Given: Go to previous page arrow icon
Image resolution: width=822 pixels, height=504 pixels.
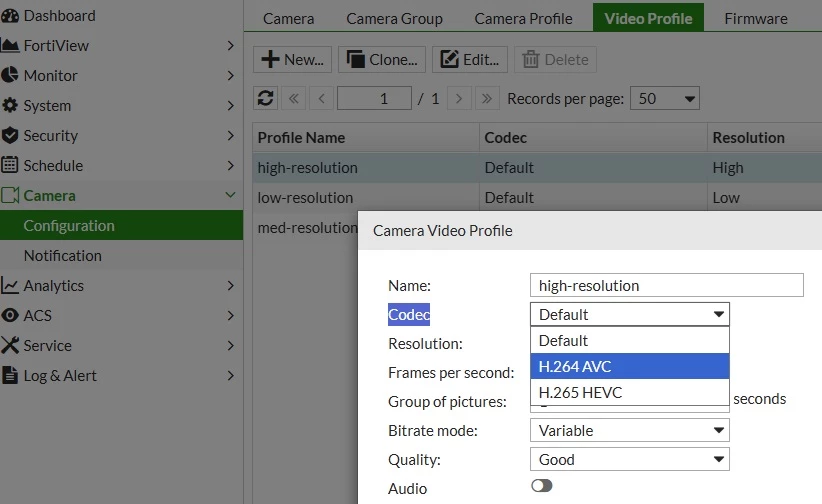Looking at the screenshot, I should [x=321, y=98].
